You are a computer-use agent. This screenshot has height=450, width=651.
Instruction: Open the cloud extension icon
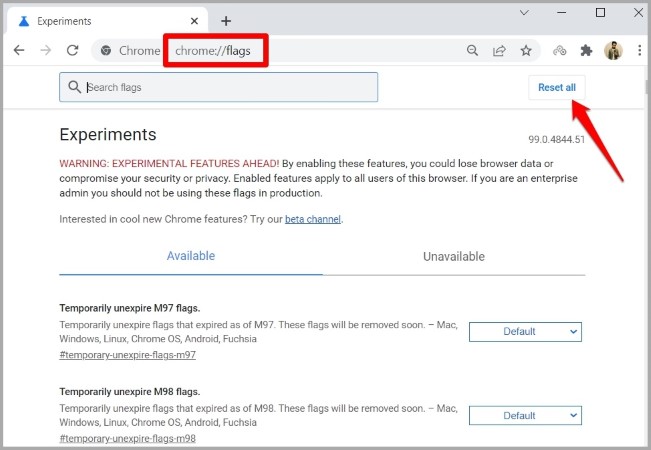click(x=560, y=51)
